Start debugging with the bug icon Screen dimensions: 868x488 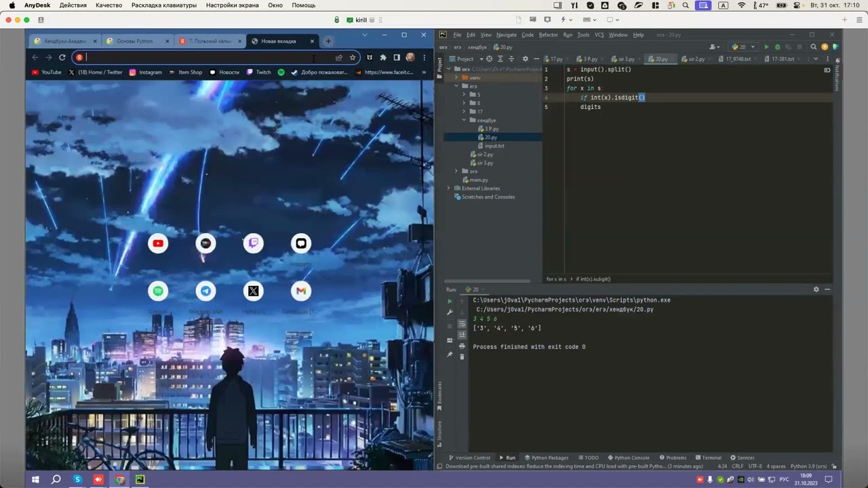(777, 47)
